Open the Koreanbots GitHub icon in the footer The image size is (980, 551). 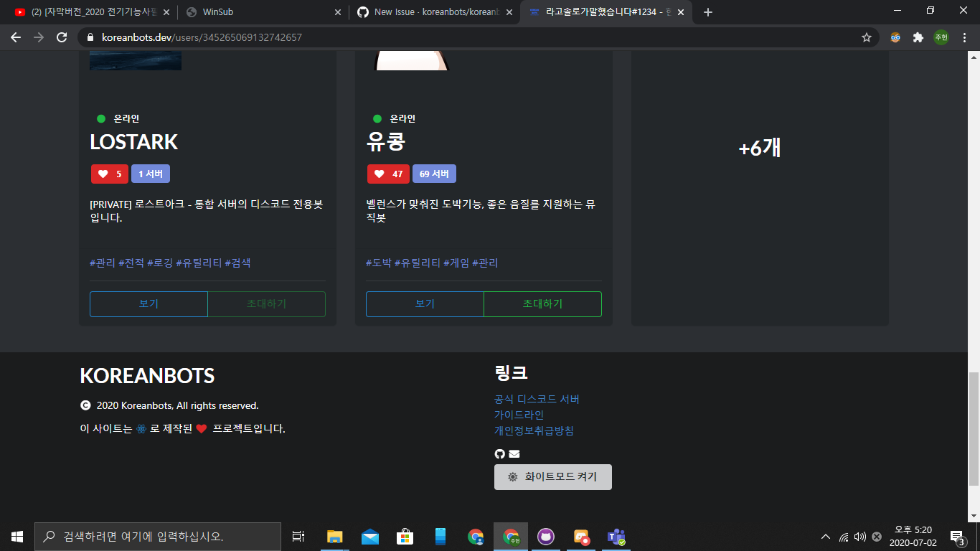(499, 453)
